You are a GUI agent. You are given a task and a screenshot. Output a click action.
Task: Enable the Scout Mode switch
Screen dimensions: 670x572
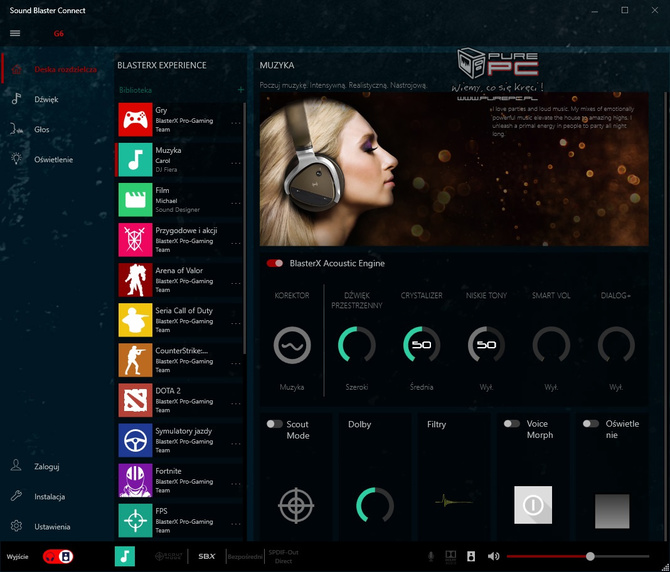274,424
